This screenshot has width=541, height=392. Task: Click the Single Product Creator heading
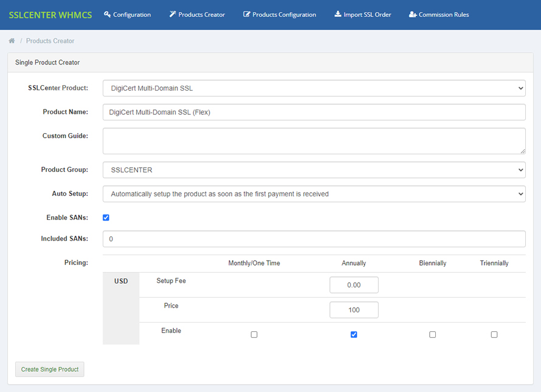(x=47, y=63)
